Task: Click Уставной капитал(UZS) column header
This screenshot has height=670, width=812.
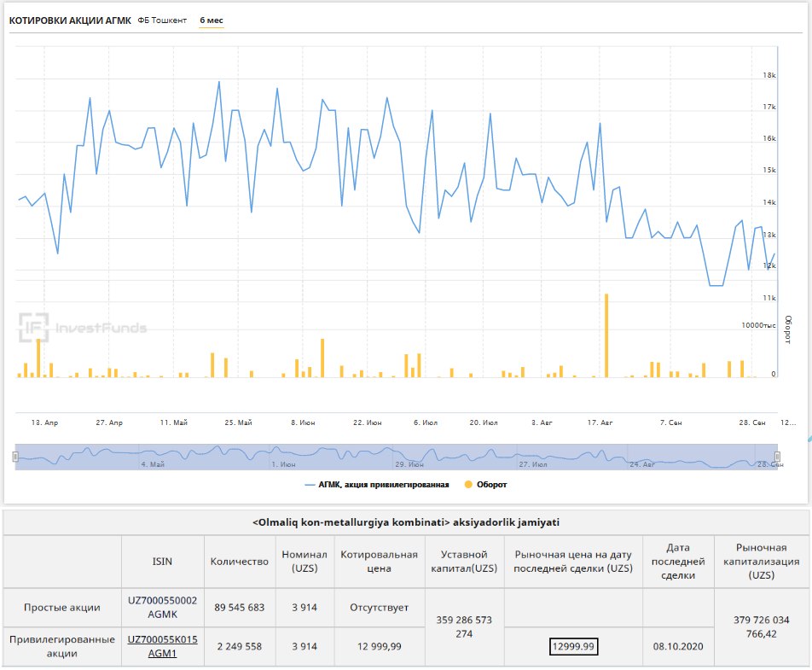Action: pos(464,562)
